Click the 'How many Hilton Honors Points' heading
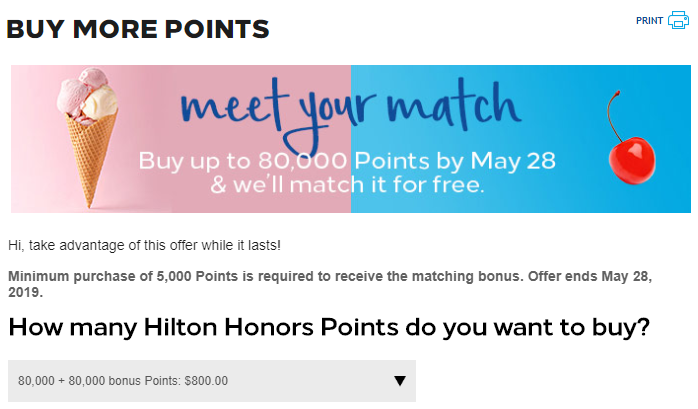Image resolution: width=698 pixels, height=409 pixels. click(329, 328)
